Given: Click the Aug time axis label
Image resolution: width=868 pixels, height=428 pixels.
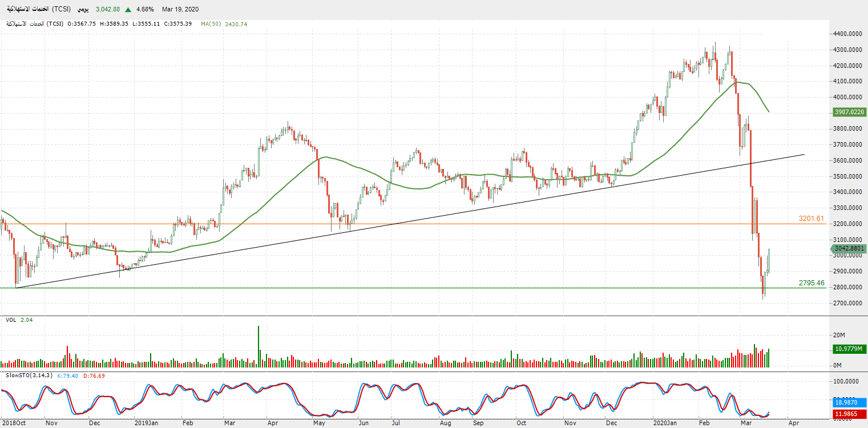Looking at the screenshot, I should pyautogui.click(x=446, y=423).
